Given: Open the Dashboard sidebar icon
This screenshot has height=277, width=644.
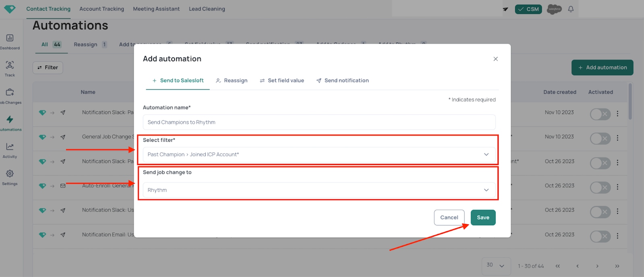Looking at the screenshot, I should tap(10, 38).
